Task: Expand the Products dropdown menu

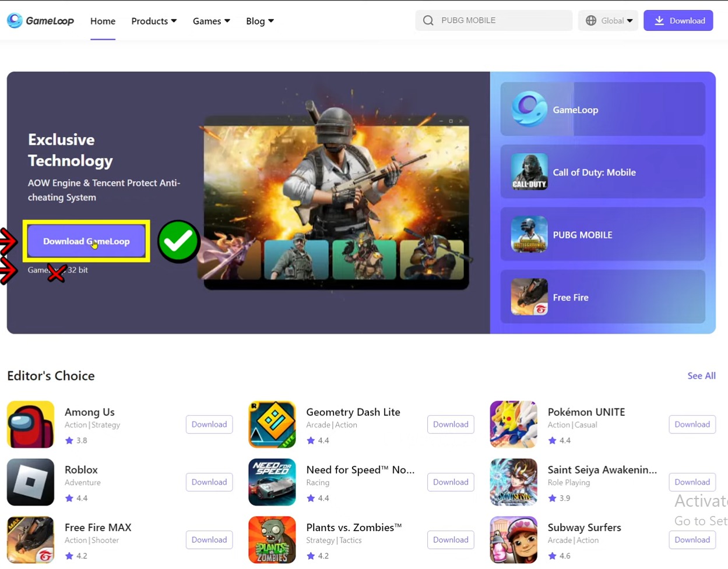Action: pyautogui.click(x=154, y=21)
